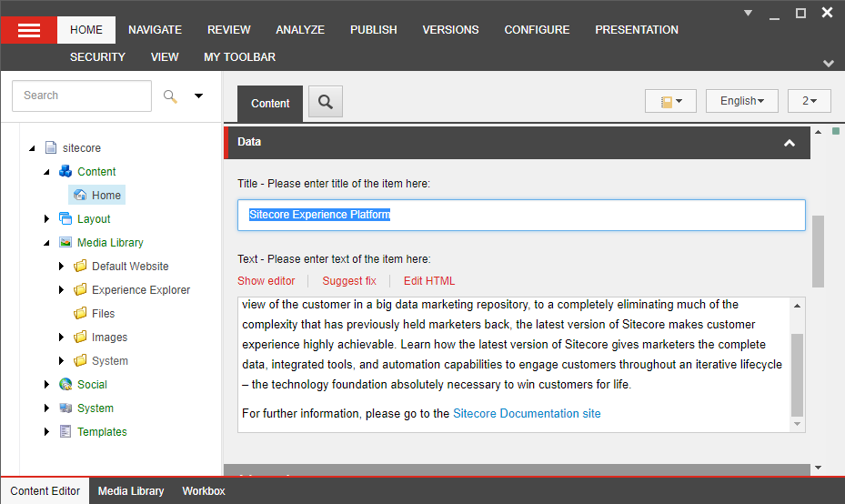Select the Home item in content tree
The height and width of the screenshot is (504, 845).
coord(97,195)
